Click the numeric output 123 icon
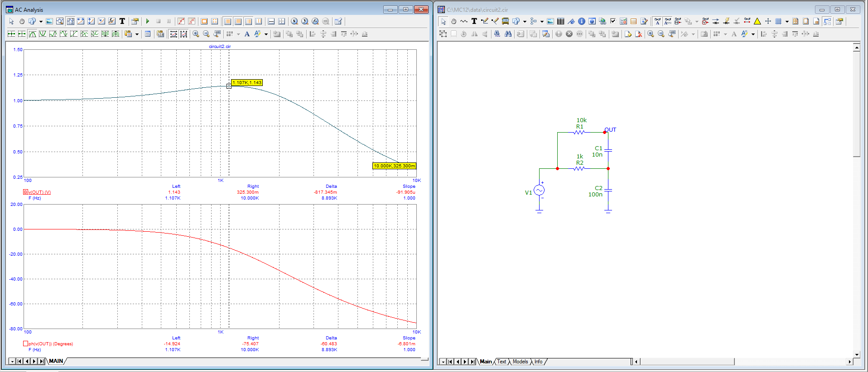Viewport: 868px width, 372px height. coord(160,34)
